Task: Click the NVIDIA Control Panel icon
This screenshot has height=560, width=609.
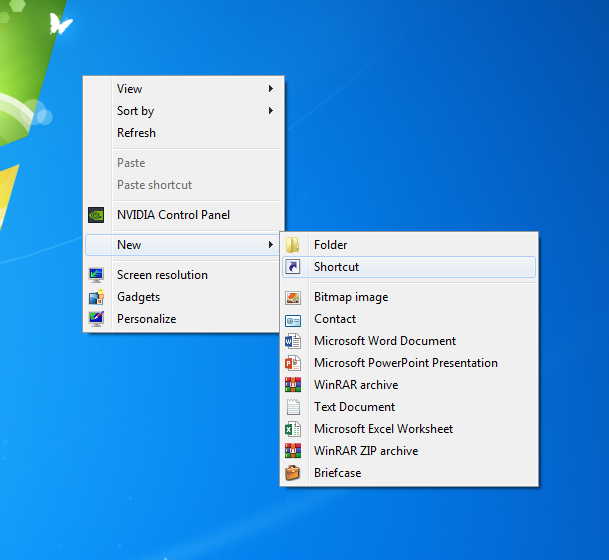Action: click(x=96, y=215)
